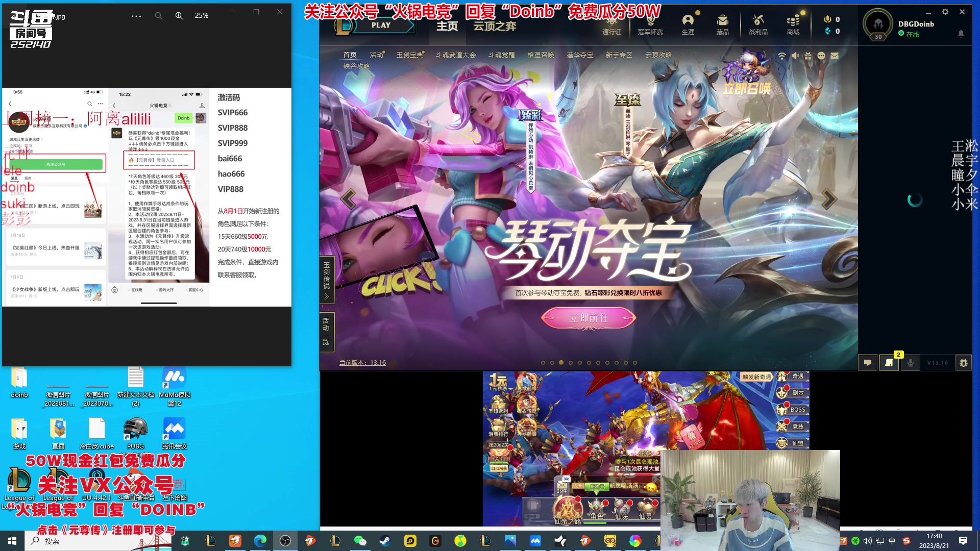
Task: Open the doinb folder on desktop
Action: click(19, 383)
